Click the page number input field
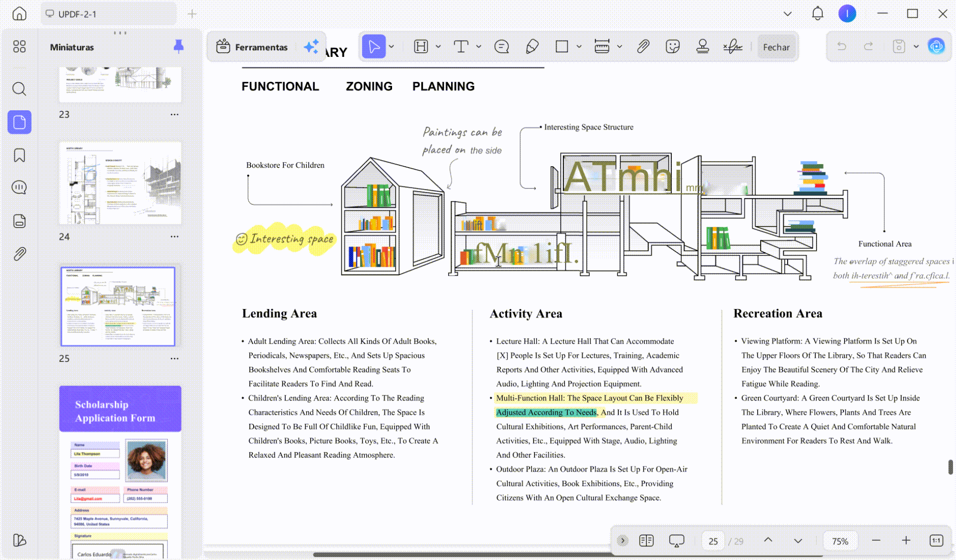956x560 pixels. coord(713,541)
